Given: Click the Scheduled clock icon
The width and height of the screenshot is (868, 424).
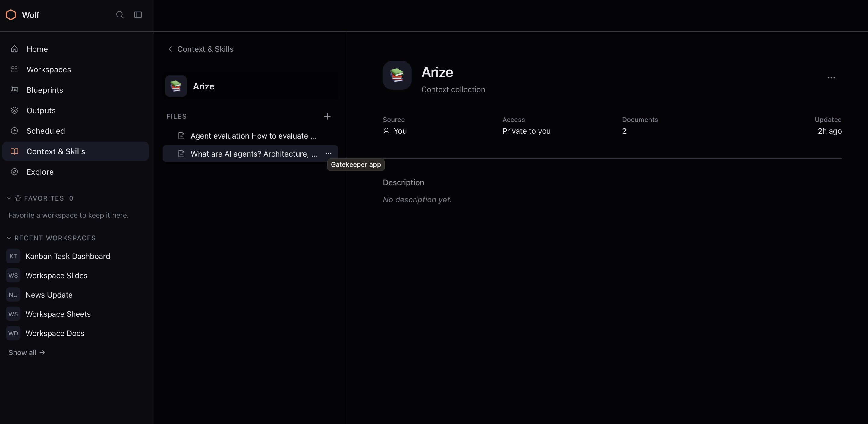Looking at the screenshot, I should point(14,131).
